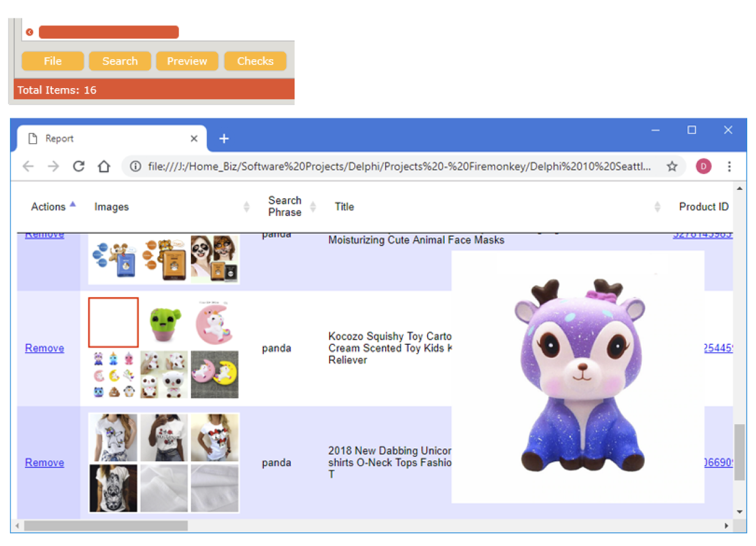Click the Preview button
756x546 pixels.
point(187,61)
